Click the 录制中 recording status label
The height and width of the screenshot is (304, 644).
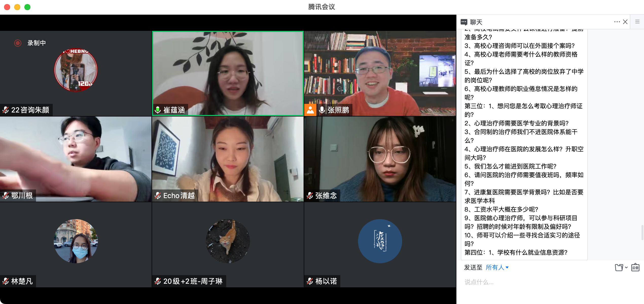tap(37, 43)
